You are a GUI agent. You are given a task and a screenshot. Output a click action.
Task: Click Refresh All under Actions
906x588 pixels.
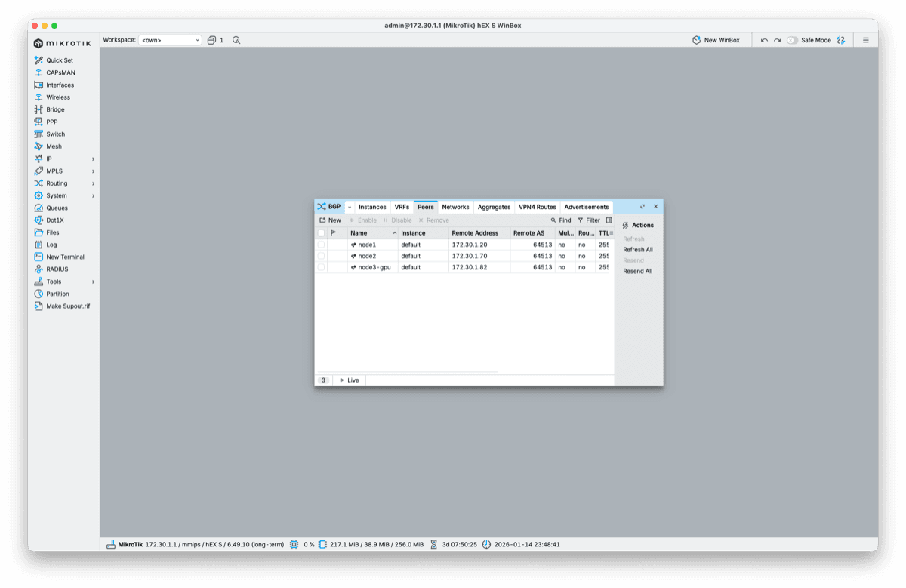[x=637, y=249]
